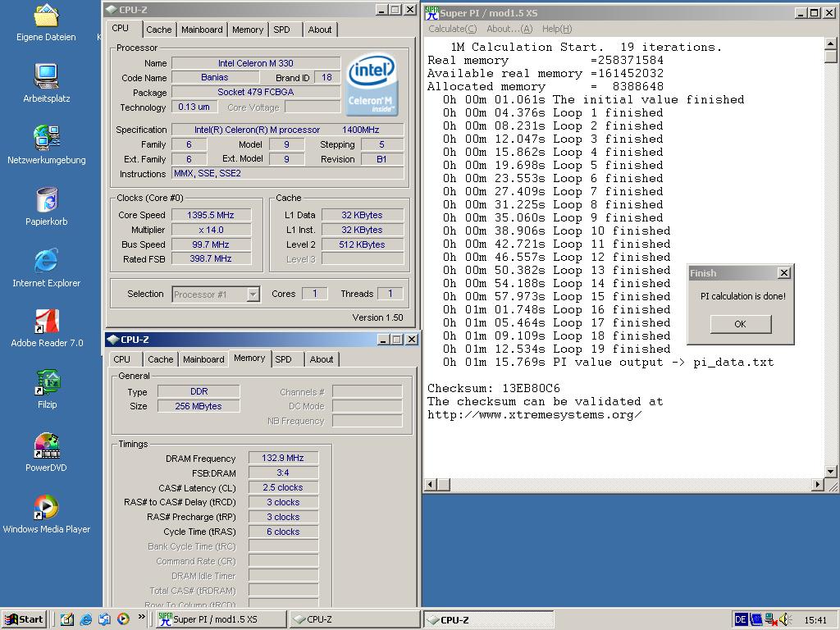Click the Rated FSB value 398.7 MHz
The height and width of the screenshot is (630, 840).
click(211, 258)
